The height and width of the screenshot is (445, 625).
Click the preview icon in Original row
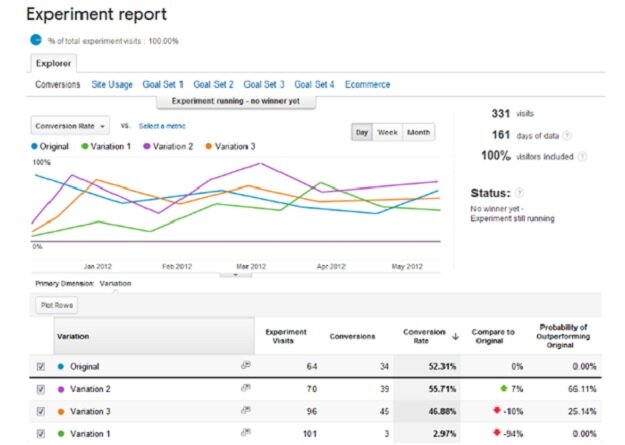245,367
